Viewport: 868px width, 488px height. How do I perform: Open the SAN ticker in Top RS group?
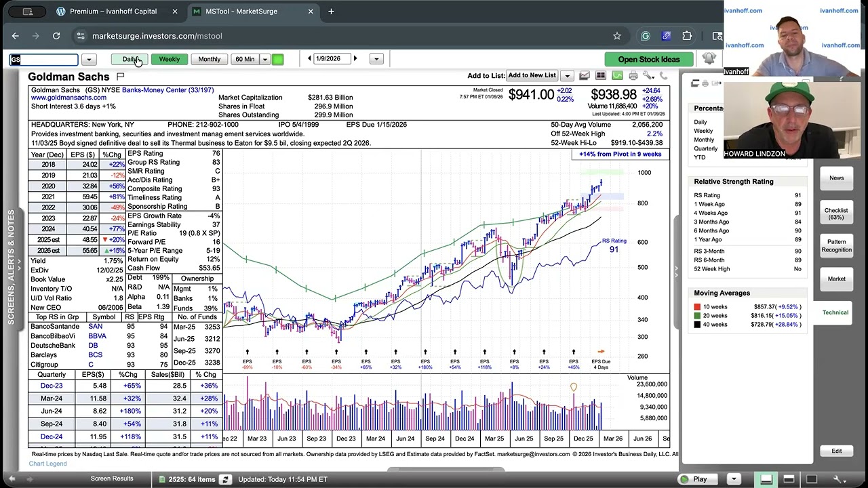[x=96, y=327]
